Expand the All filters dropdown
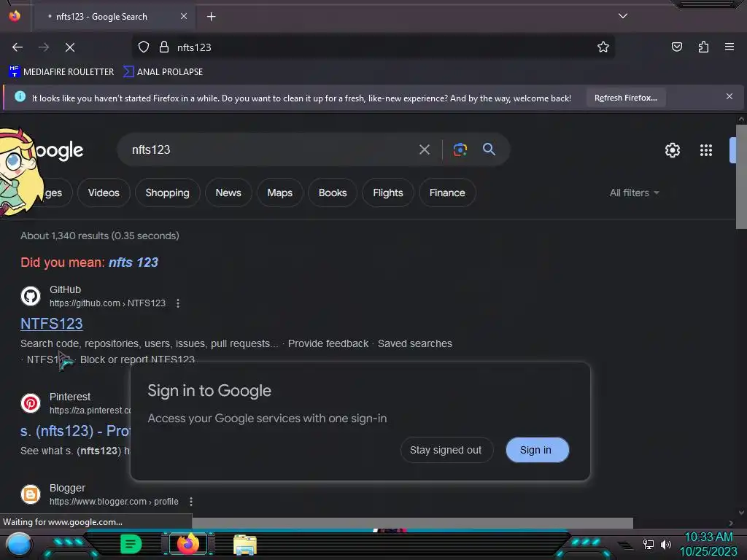This screenshot has height=560, width=747. (x=634, y=192)
